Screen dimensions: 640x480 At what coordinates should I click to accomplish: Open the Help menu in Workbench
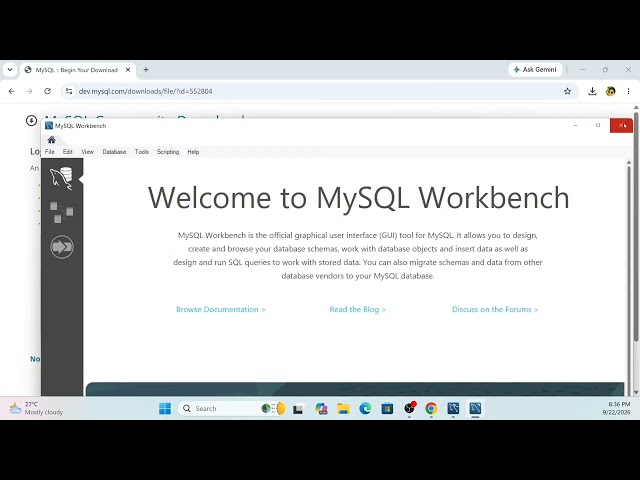pos(193,152)
